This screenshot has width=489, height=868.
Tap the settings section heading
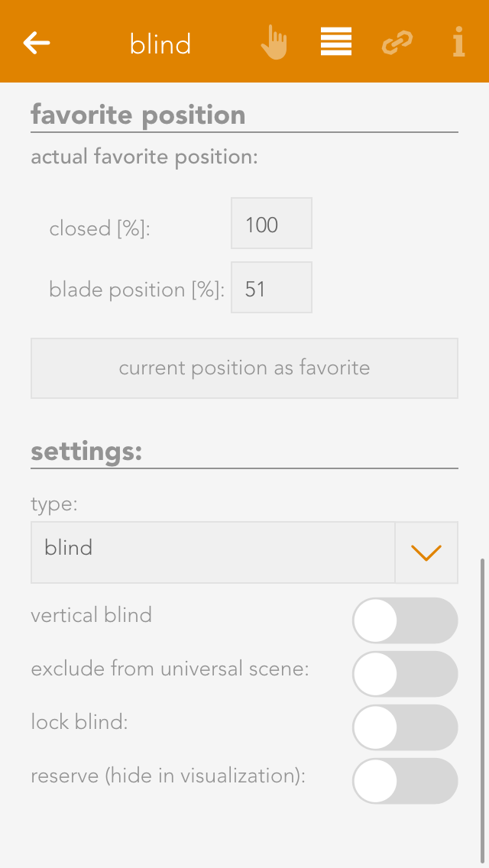pos(86,452)
